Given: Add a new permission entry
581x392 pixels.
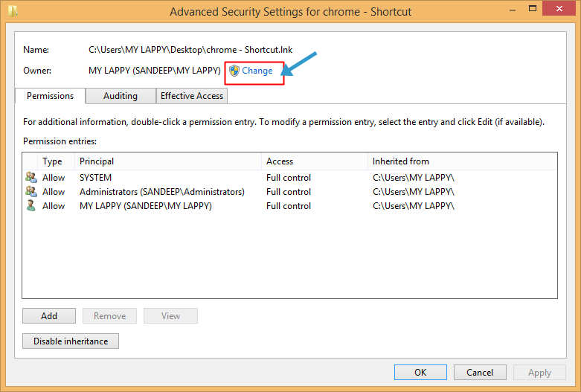Looking at the screenshot, I should 49,316.
